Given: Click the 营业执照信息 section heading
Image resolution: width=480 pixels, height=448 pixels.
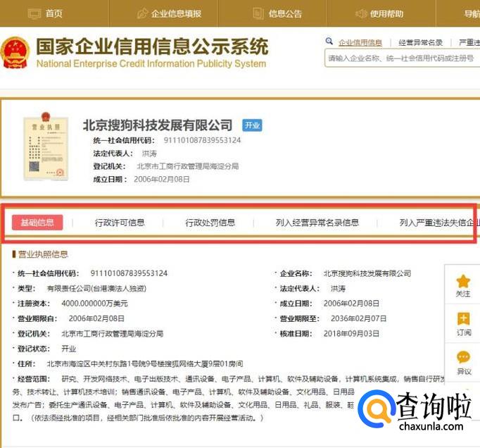Looking at the screenshot, I should point(43,254).
